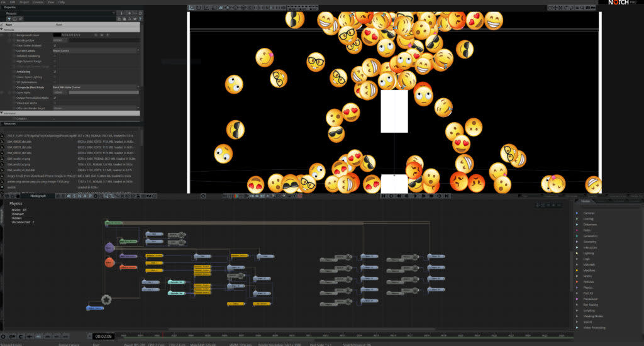This screenshot has width=644, height=346.
Task: Toggle View Layer Alpha checkbox
Action: click(55, 103)
